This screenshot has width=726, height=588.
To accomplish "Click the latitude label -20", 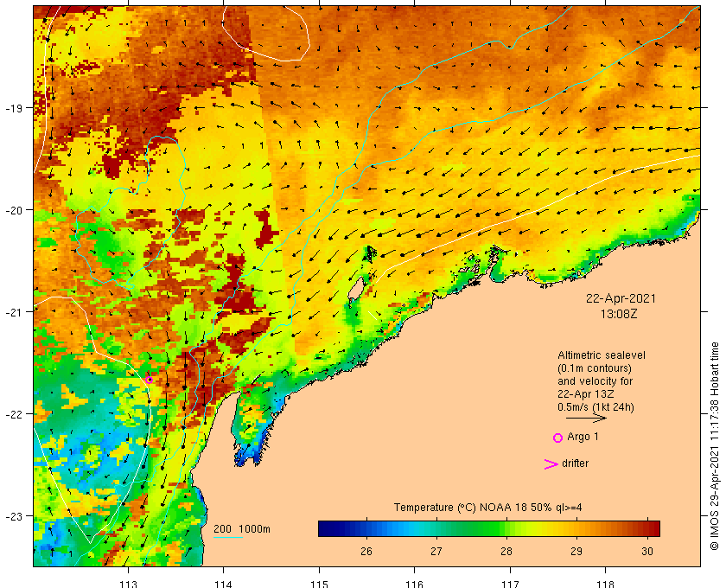I will 14,210.
